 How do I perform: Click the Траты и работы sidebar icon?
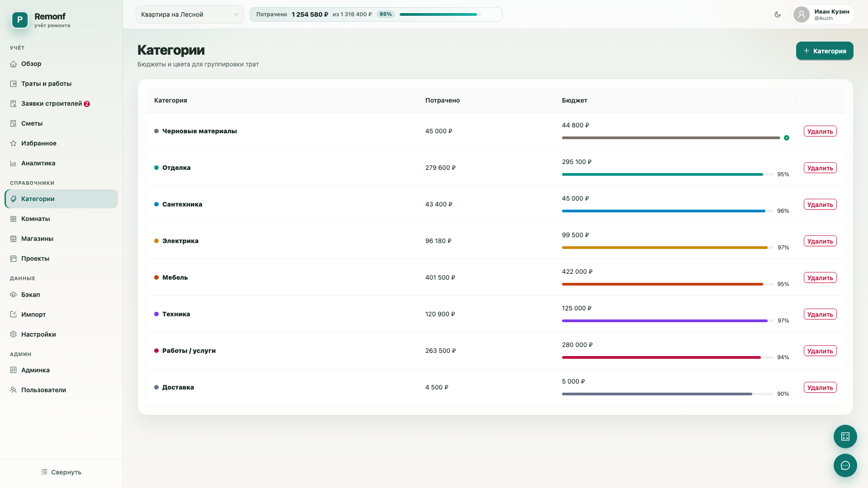pyautogui.click(x=14, y=84)
